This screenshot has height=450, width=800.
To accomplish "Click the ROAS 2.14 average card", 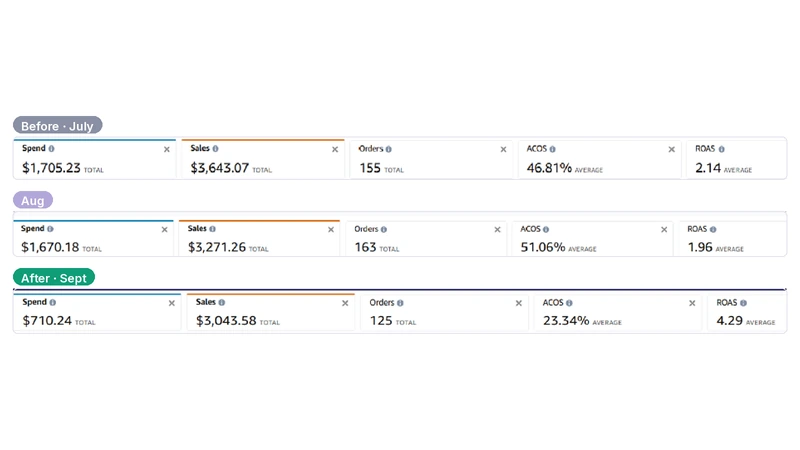I will (736, 159).
